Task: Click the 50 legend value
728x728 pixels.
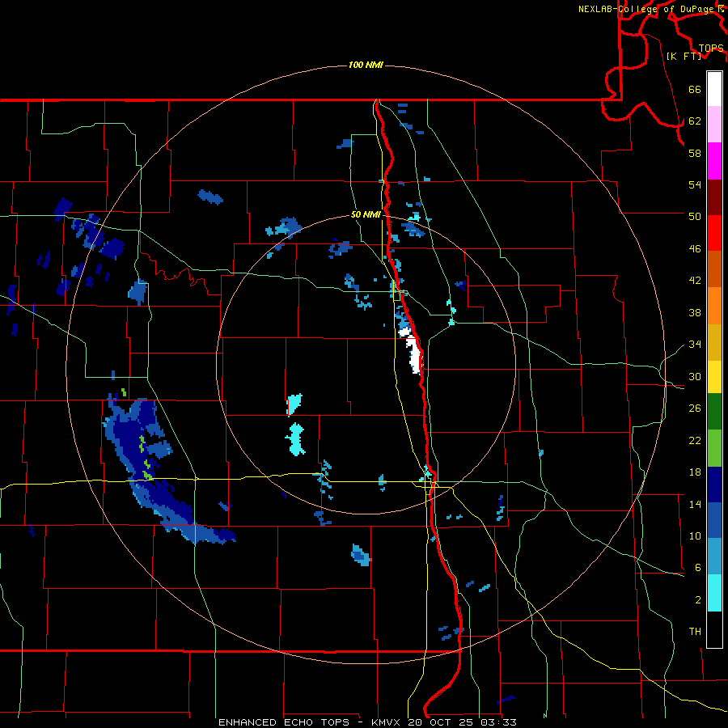Action: point(695,216)
